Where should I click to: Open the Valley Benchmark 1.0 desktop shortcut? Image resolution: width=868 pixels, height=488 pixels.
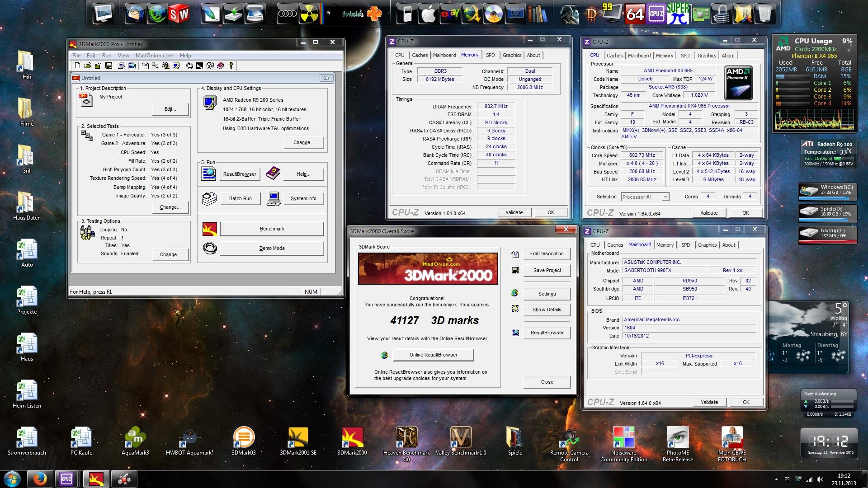pos(461,441)
